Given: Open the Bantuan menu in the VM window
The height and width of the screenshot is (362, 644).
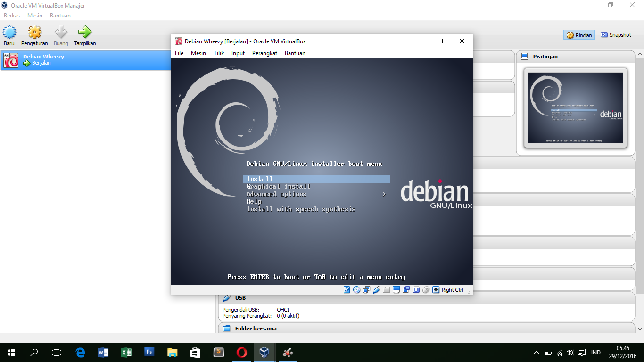Looking at the screenshot, I should tap(295, 53).
